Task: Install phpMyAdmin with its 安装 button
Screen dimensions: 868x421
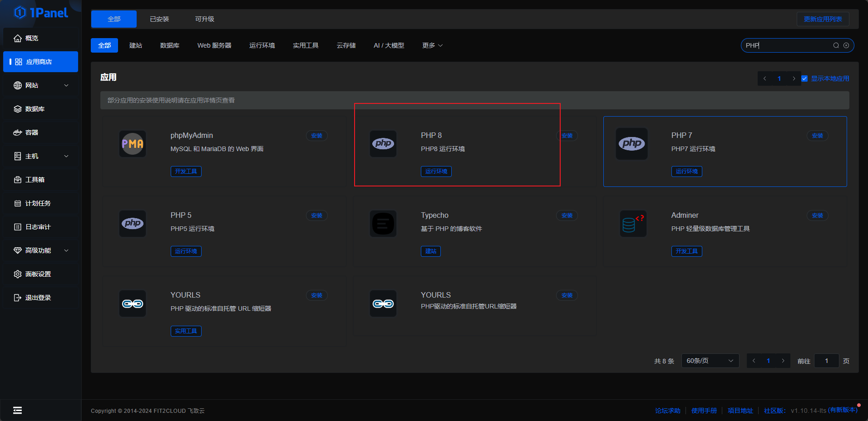Action: [317, 136]
